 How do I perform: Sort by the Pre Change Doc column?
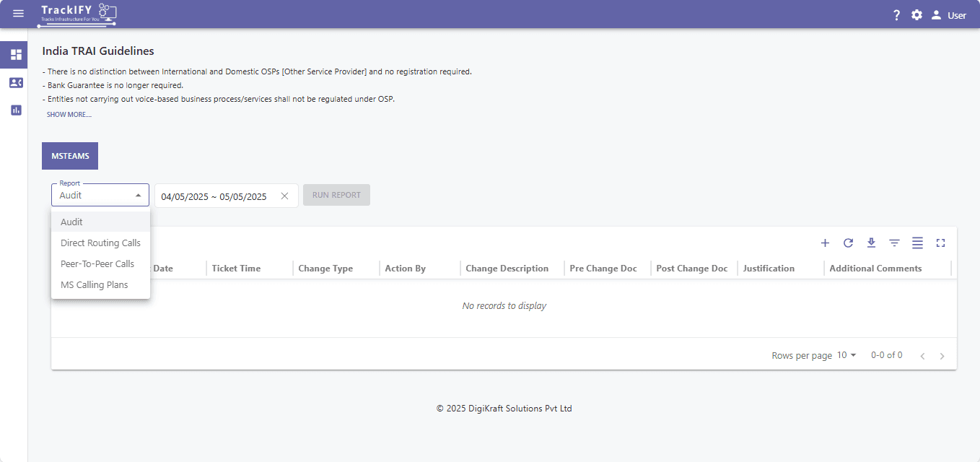[x=603, y=269]
